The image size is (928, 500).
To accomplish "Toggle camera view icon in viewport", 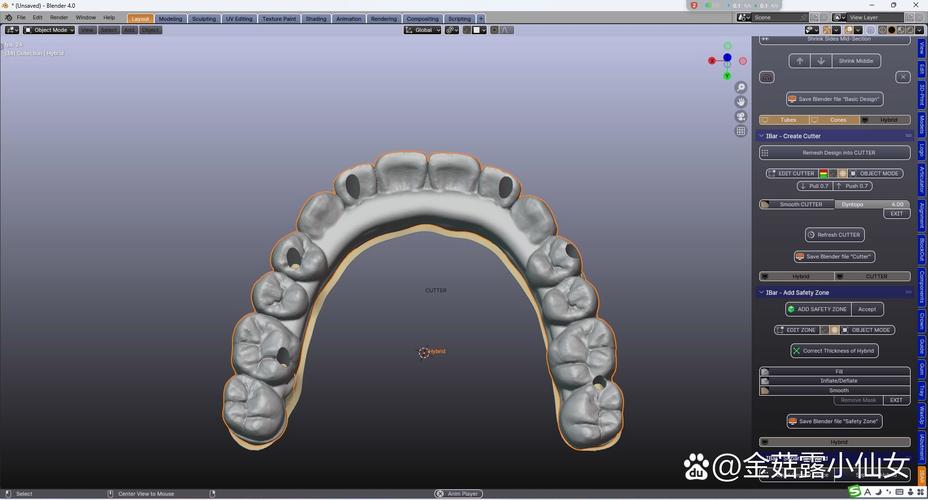I will click(741, 117).
